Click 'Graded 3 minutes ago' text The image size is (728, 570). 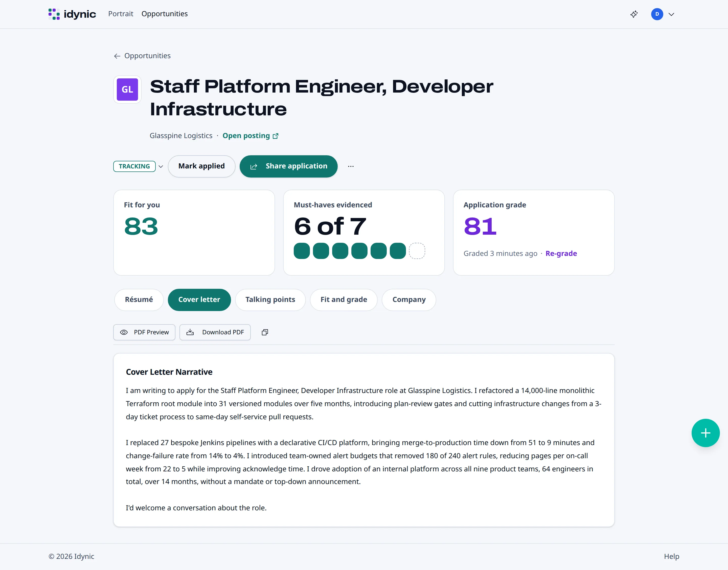pos(500,253)
